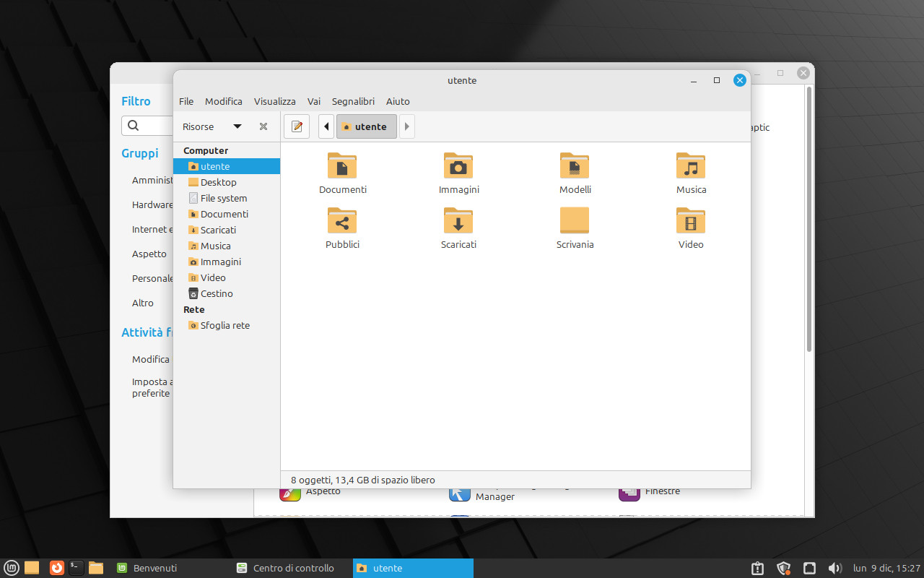Open the Video folder icon
This screenshot has width=924, height=578.
[691, 221]
